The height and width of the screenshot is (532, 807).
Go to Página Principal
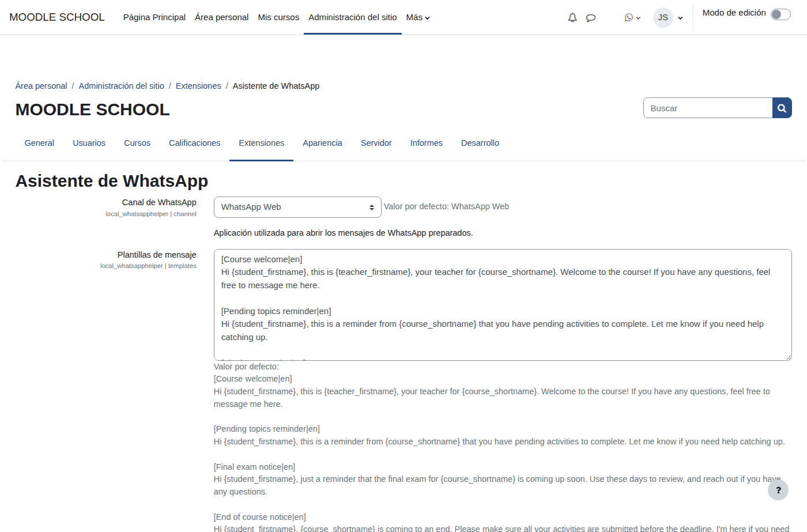[x=154, y=17]
